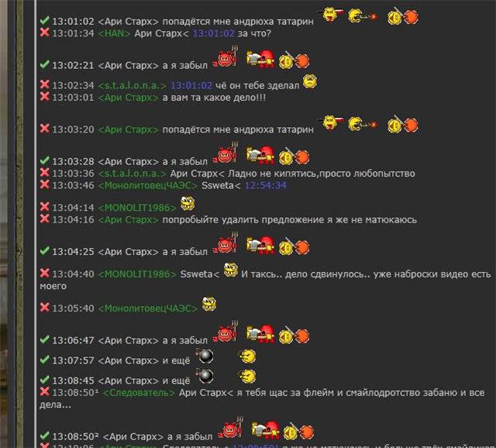Screen dimensions: 496x448
Task: Open the 12:54:34 timestamp link after Ssweta
Action: pyautogui.click(x=266, y=185)
